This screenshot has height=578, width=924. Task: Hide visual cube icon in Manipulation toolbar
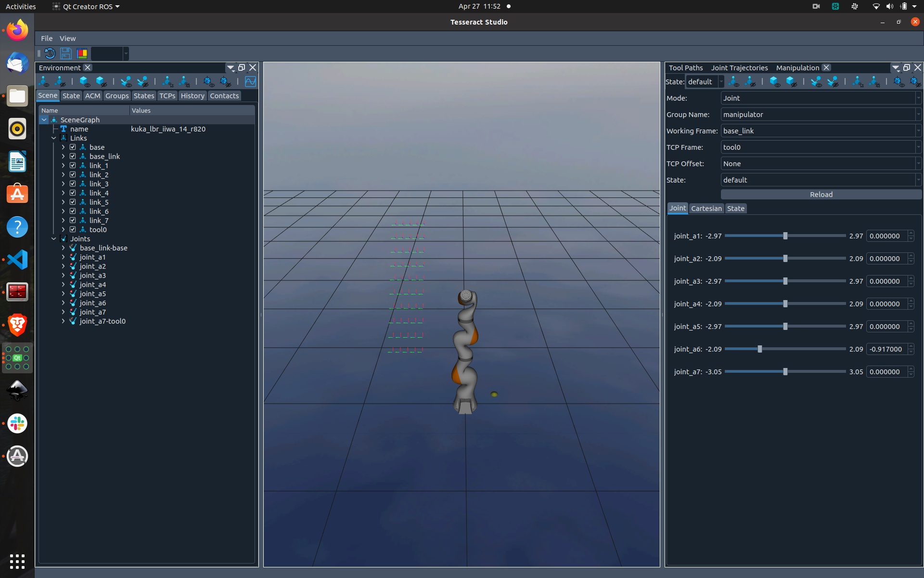click(791, 81)
